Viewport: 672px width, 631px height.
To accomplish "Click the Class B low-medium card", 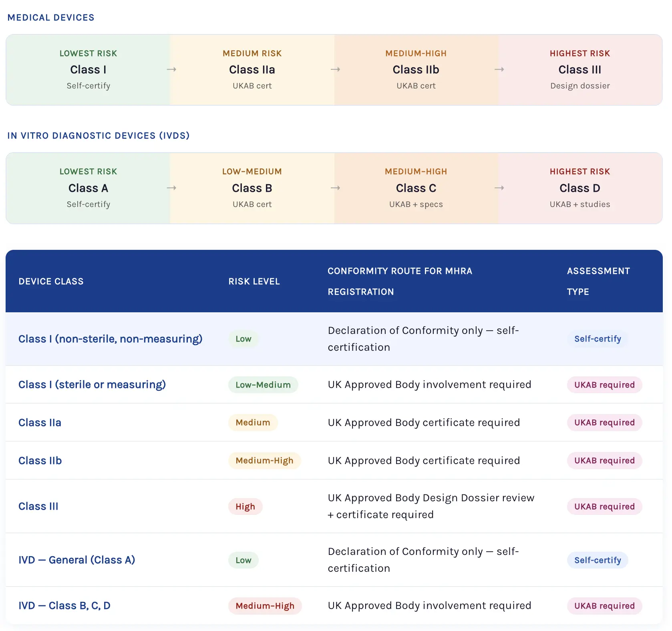I will click(x=252, y=188).
